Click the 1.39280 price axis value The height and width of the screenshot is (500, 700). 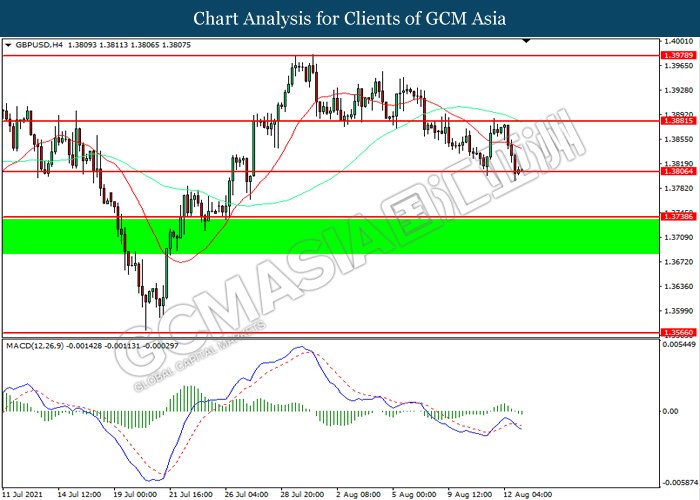point(679,91)
